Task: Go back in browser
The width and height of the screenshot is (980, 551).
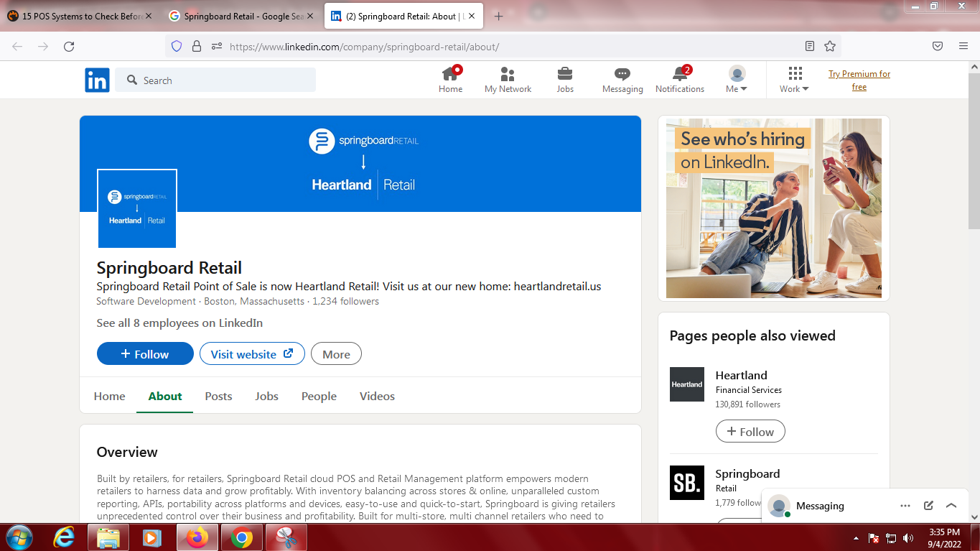Action: [17, 46]
